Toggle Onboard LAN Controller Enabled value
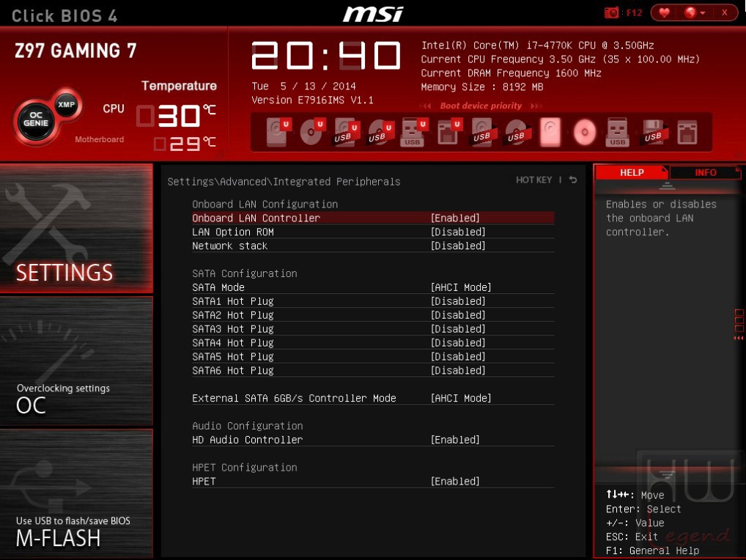This screenshot has width=746, height=560. [455, 218]
